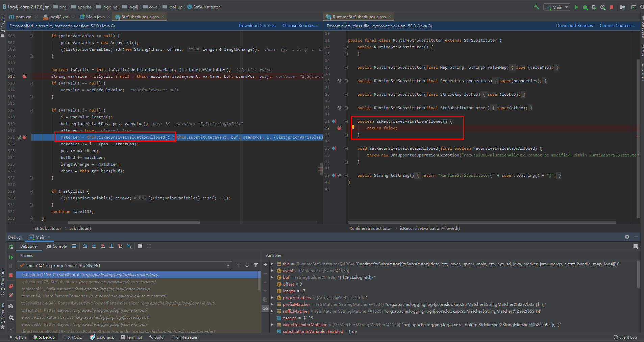Select next frame with the down arrow
Screen dimensions: 644x342
coord(247,265)
